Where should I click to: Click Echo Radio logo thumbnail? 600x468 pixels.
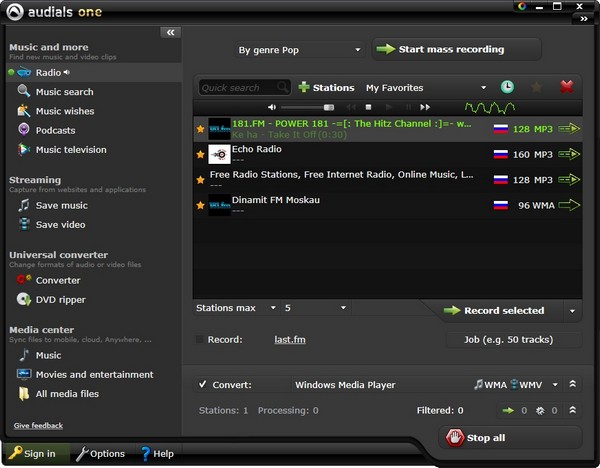click(219, 154)
